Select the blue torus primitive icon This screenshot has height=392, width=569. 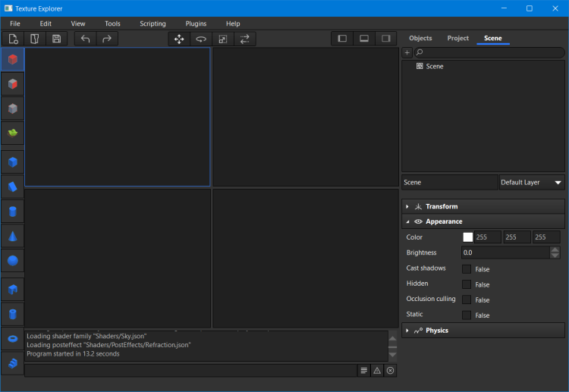(12, 338)
